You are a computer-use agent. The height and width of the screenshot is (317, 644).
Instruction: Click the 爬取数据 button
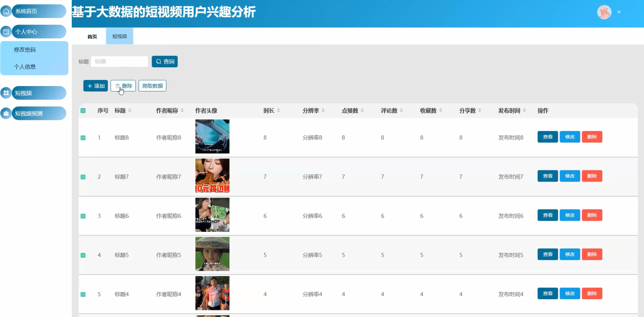click(153, 86)
